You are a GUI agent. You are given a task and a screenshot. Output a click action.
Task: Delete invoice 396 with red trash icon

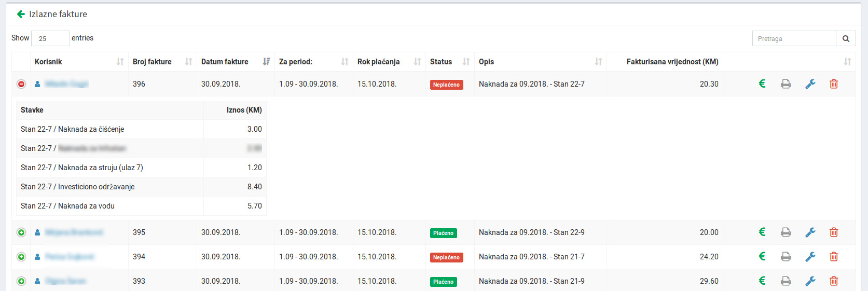pos(834,84)
